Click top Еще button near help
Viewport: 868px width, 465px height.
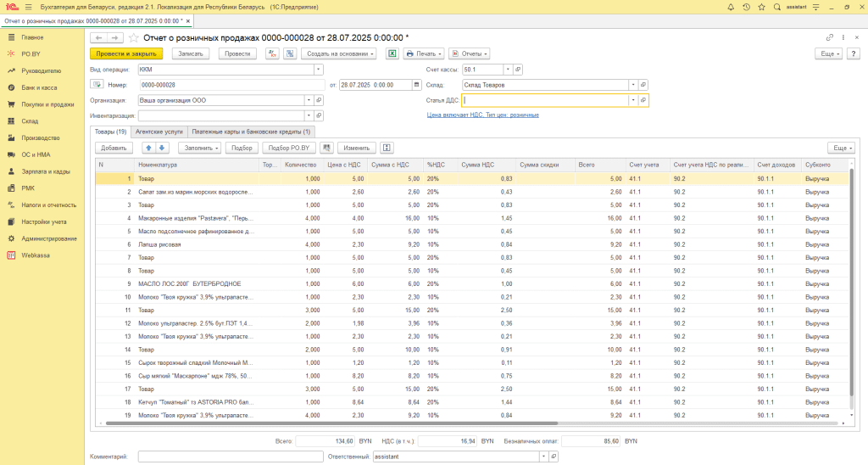(828, 53)
